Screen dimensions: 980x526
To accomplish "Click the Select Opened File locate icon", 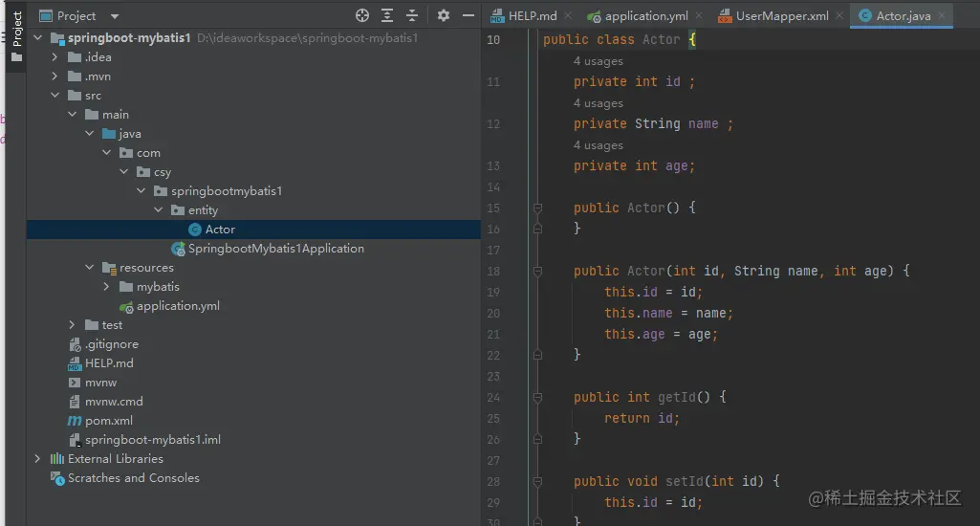I will click(x=361, y=15).
